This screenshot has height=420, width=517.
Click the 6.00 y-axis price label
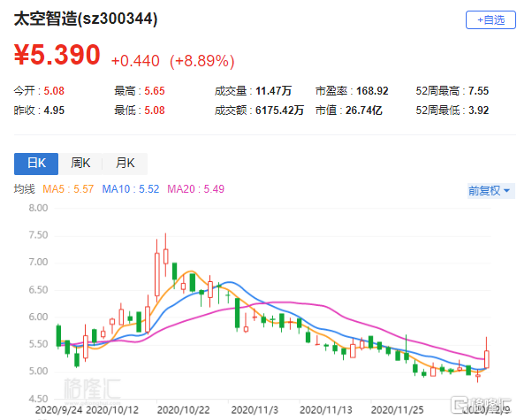click(38, 317)
